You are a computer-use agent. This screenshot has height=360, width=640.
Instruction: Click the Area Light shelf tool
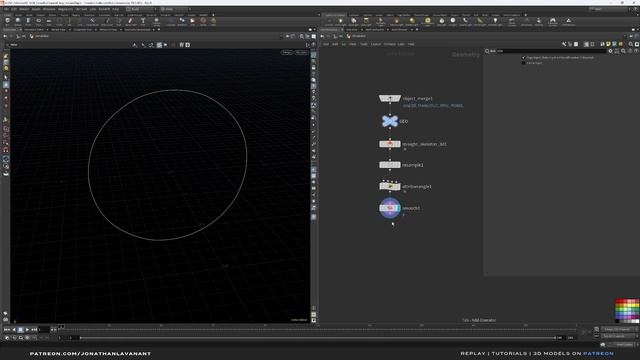tap(366, 21)
